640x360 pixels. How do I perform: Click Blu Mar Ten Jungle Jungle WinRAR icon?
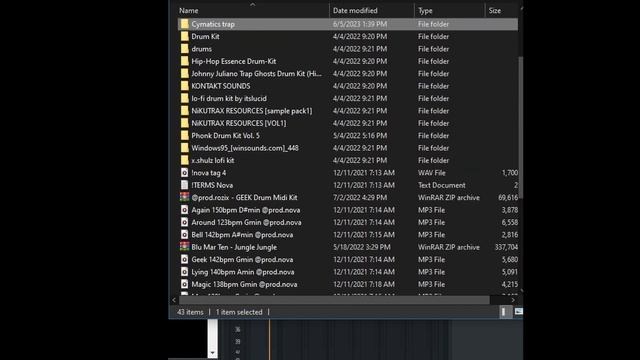coord(184,247)
